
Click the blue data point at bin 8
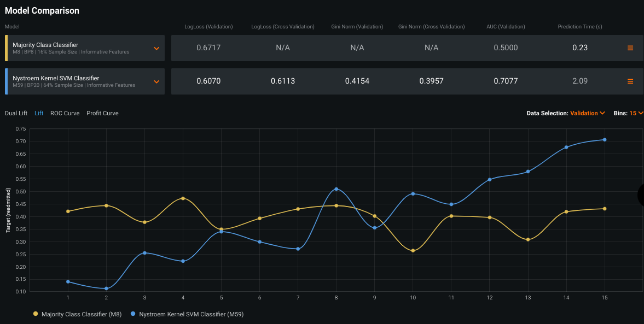pyautogui.click(x=336, y=189)
